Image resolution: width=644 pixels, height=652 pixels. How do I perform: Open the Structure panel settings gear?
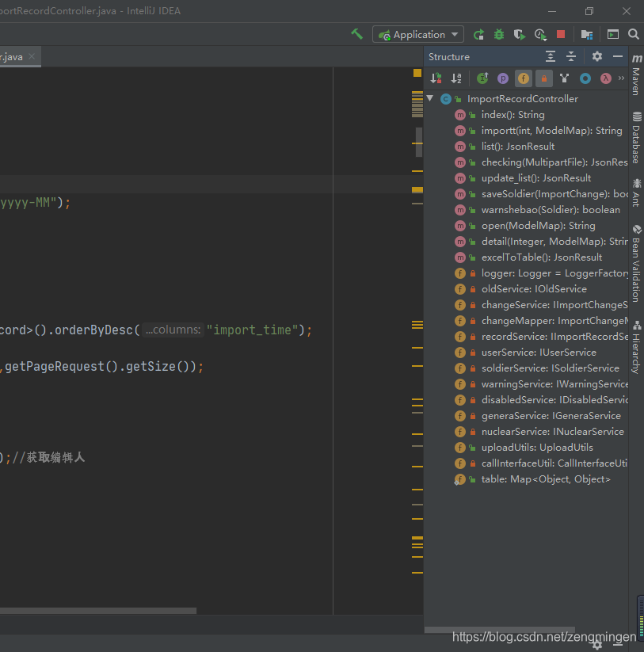pyautogui.click(x=597, y=56)
